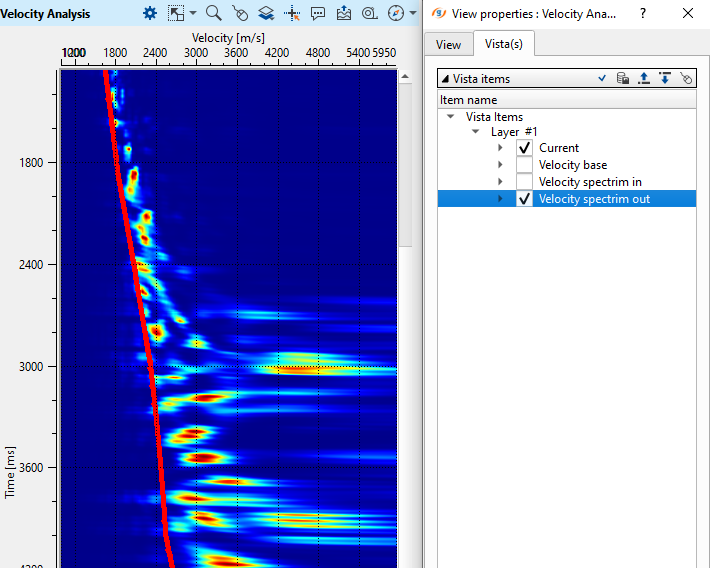Click the Item name column header
Viewport: 710px width, 568px height.
[468, 100]
